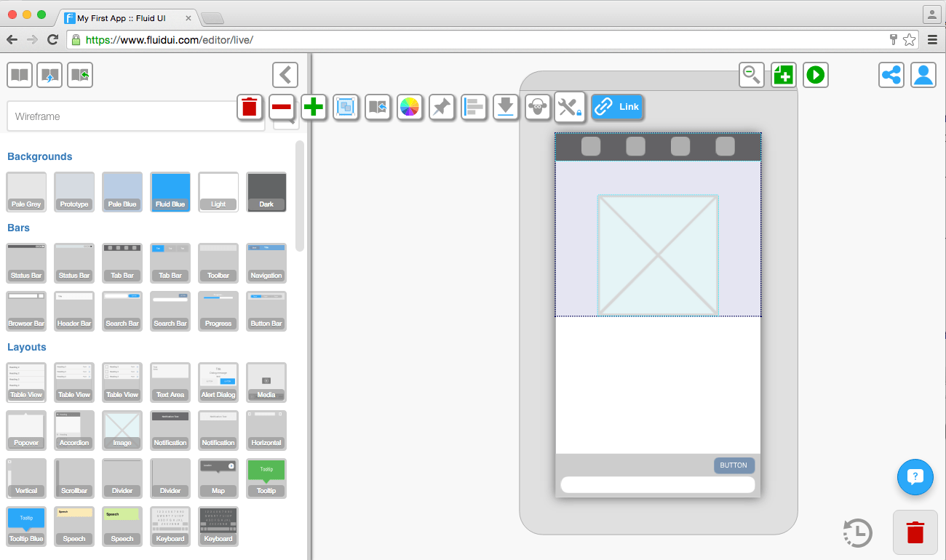Choose the Header Bar widget

click(x=74, y=311)
